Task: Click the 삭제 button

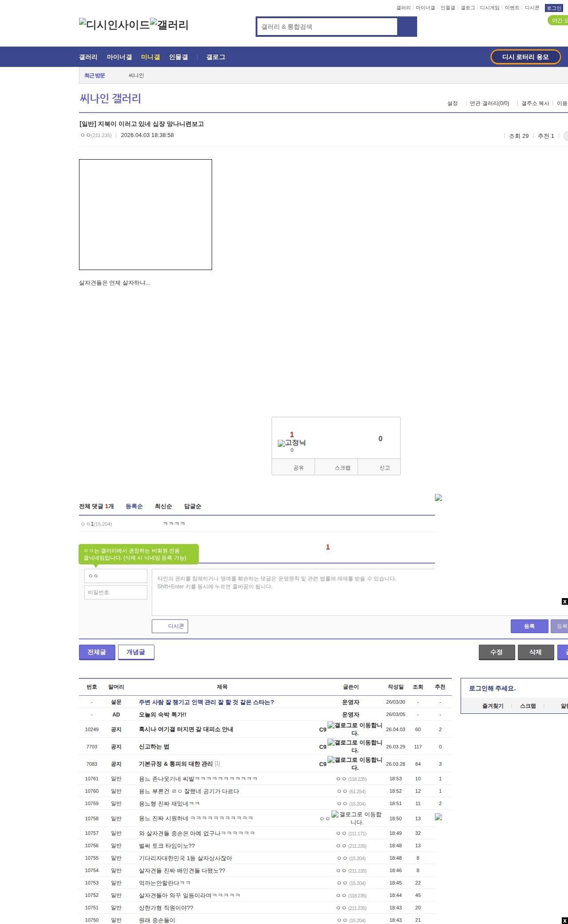Action: (536, 652)
